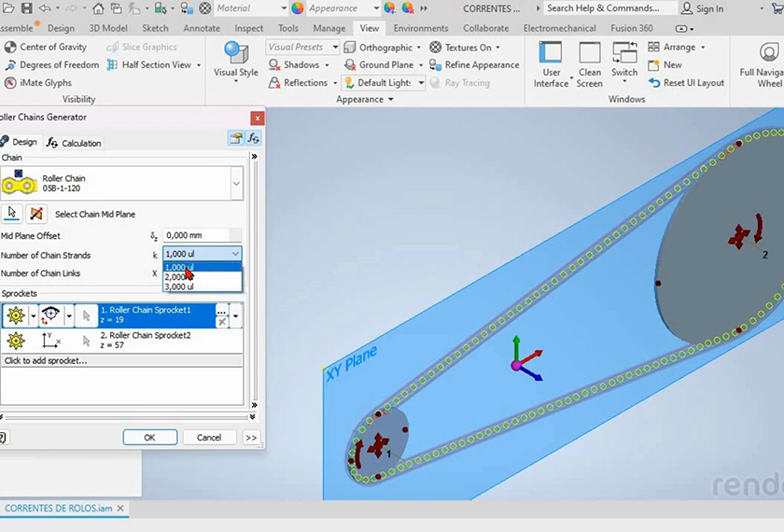Viewport: 784px width, 532px height.
Task: Toggle the Ground Plane display
Action: point(350,65)
